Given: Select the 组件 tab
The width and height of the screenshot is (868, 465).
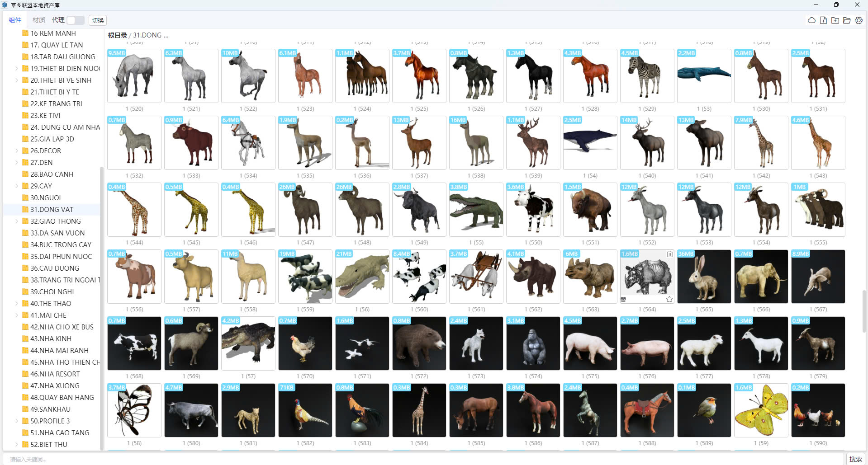Looking at the screenshot, I should click(15, 20).
